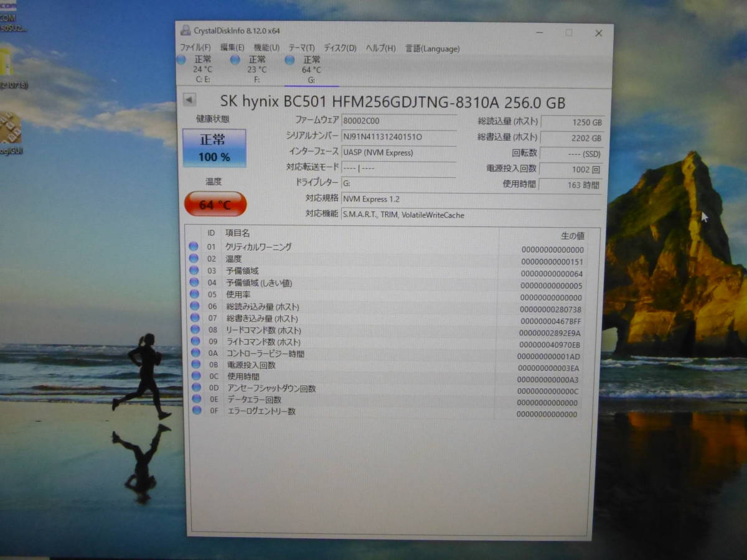This screenshot has width=747, height=560.
Task: Click status circle for ライトコマンド数 row
Action: pos(195,341)
